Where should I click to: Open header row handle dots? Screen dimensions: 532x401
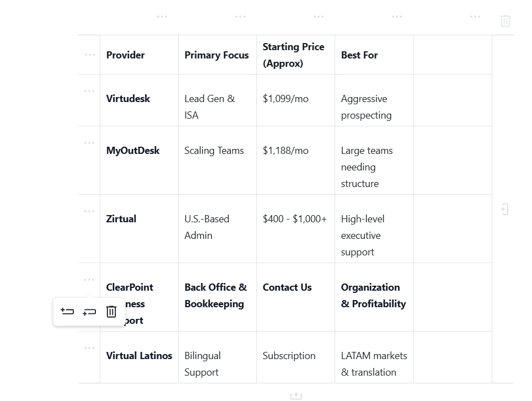89,55
